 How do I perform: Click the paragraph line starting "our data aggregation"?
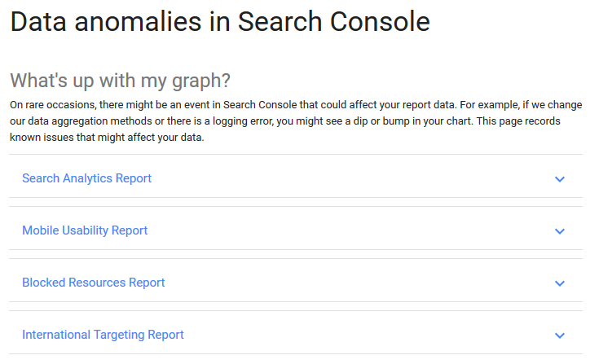[x=293, y=121]
